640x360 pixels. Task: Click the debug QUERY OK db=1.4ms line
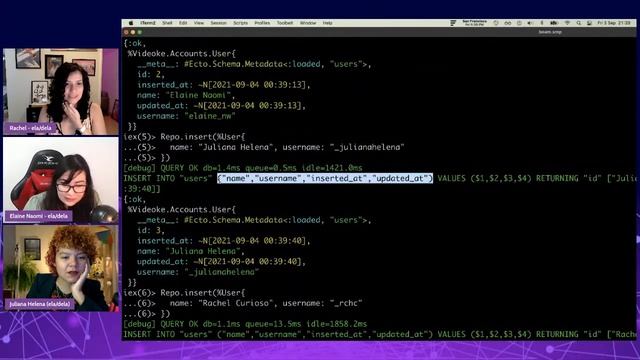243,168
